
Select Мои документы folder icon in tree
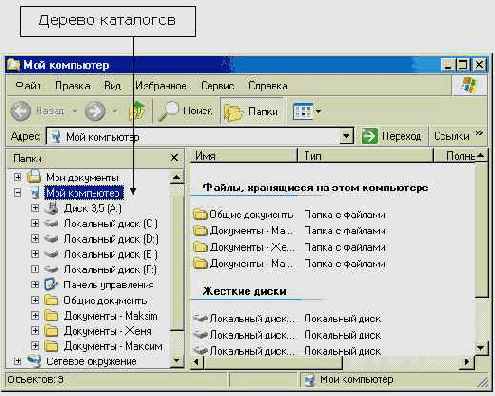(34, 176)
